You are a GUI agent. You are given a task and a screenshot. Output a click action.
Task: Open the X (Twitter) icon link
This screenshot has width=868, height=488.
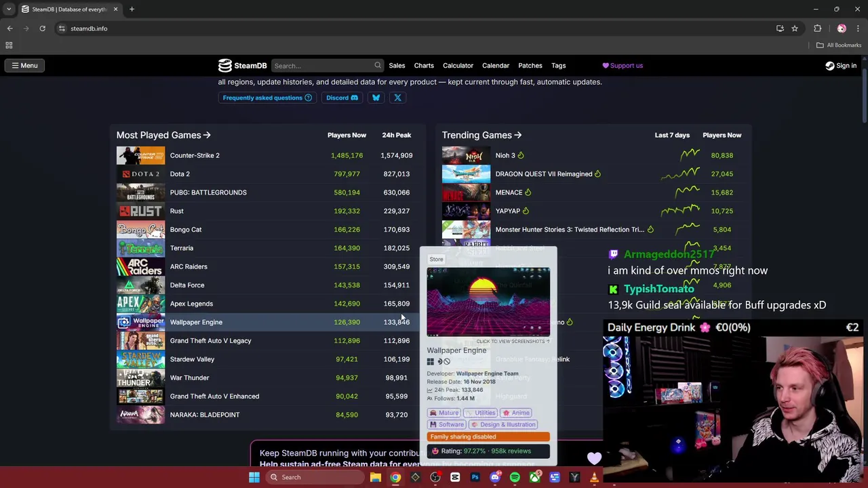click(397, 98)
